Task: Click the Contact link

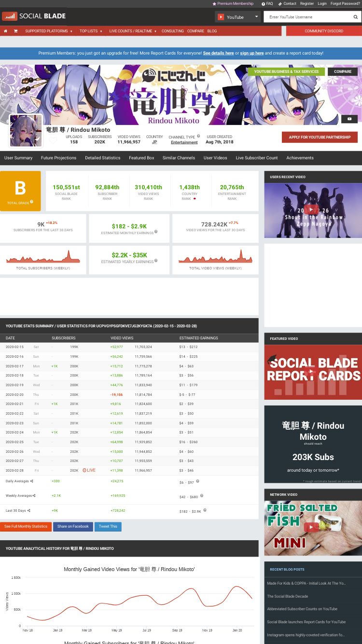Action: pos(287,3)
